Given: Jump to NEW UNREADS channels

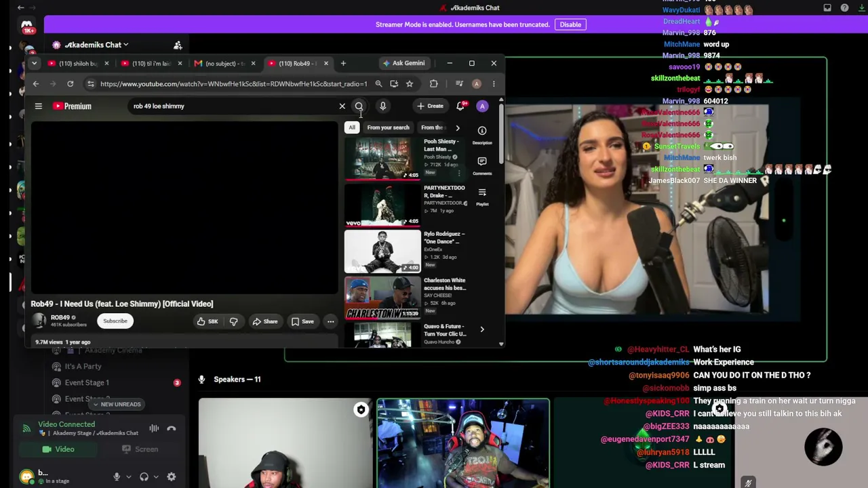Looking at the screenshot, I should click(117, 405).
